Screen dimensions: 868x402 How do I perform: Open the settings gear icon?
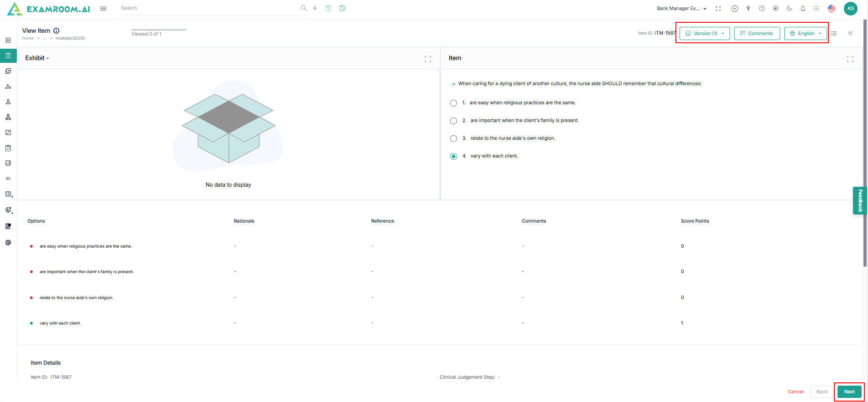click(776, 9)
